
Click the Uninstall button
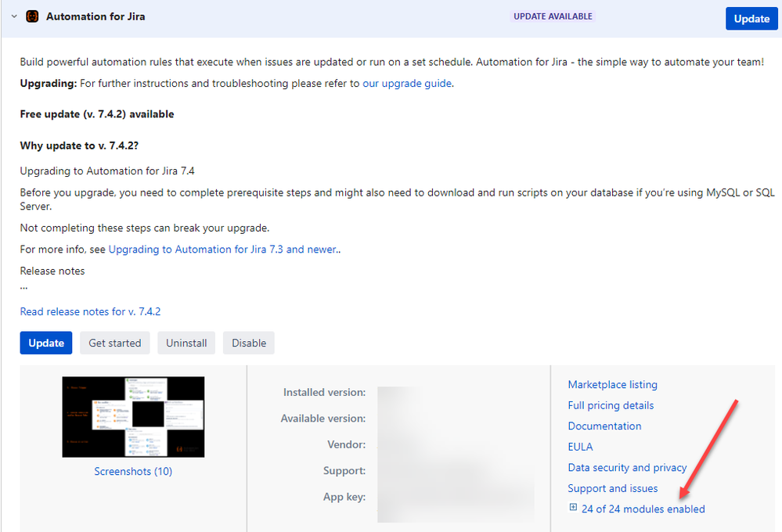coord(186,343)
